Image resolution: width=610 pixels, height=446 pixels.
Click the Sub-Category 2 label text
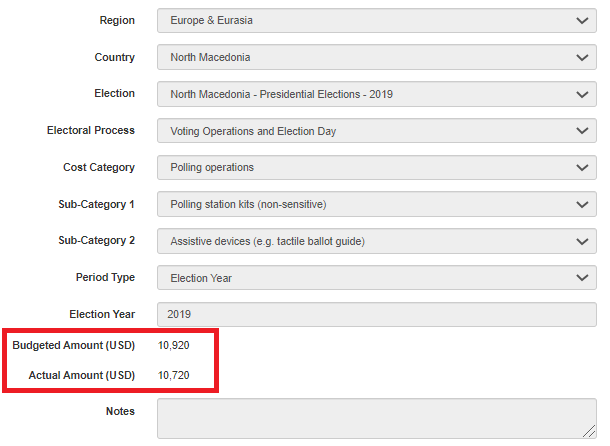click(x=96, y=241)
